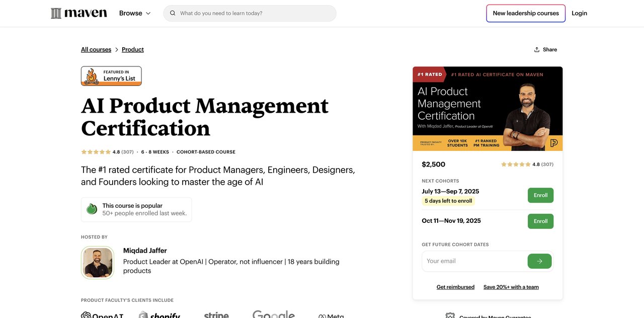The height and width of the screenshot is (318, 644).
Task: Submit email with green arrow button
Action: click(x=539, y=261)
